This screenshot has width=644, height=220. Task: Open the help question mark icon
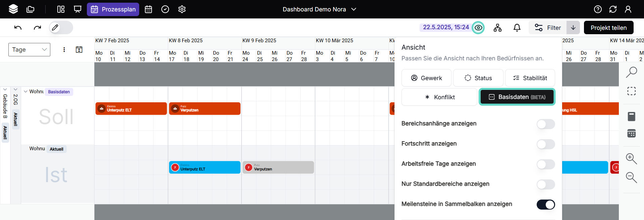coord(597,9)
